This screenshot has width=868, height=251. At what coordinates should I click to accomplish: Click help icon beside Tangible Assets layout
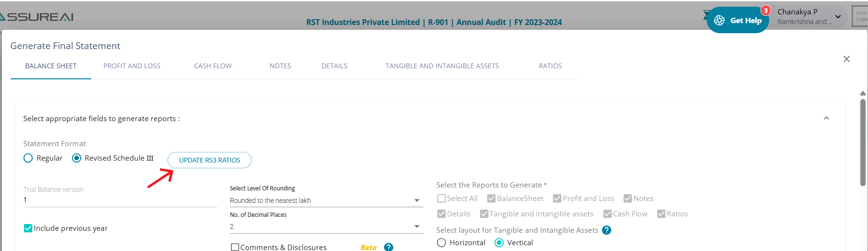(x=607, y=230)
